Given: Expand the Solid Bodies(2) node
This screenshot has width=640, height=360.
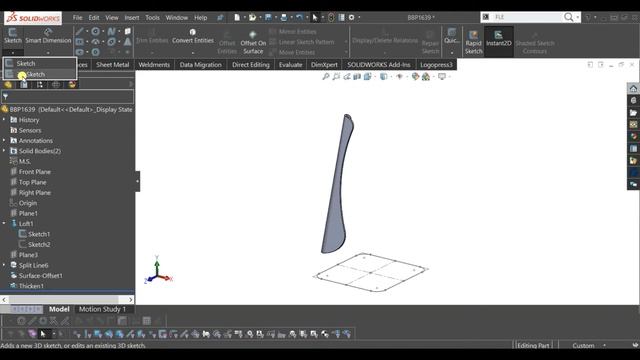Looking at the screenshot, I should coord(4,151).
